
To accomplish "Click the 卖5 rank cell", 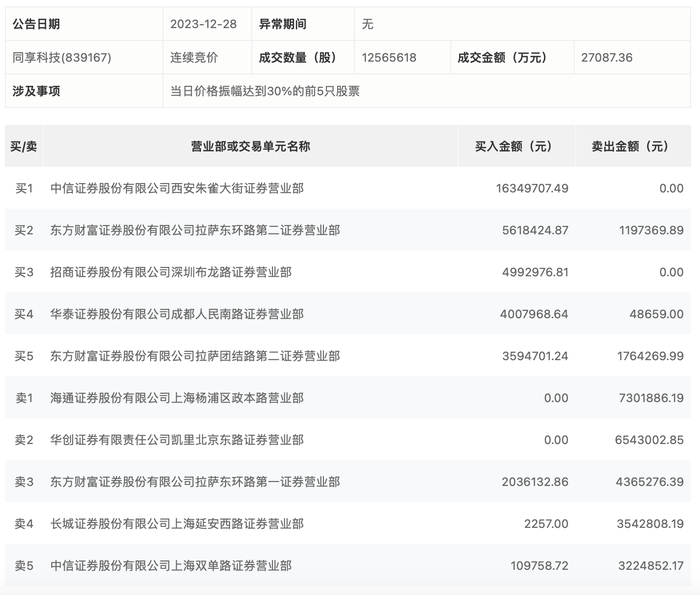I will [x=24, y=566].
